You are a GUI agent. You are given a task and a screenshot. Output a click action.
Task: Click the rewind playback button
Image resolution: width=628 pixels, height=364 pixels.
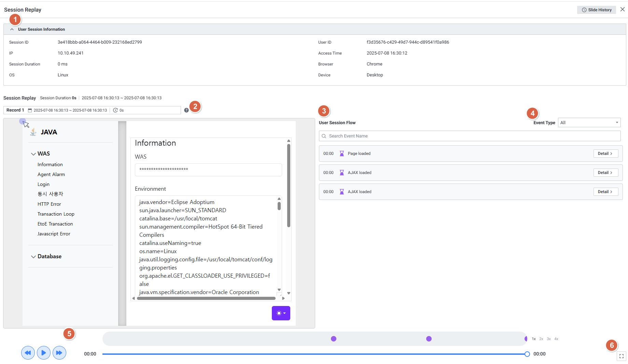pos(28,353)
